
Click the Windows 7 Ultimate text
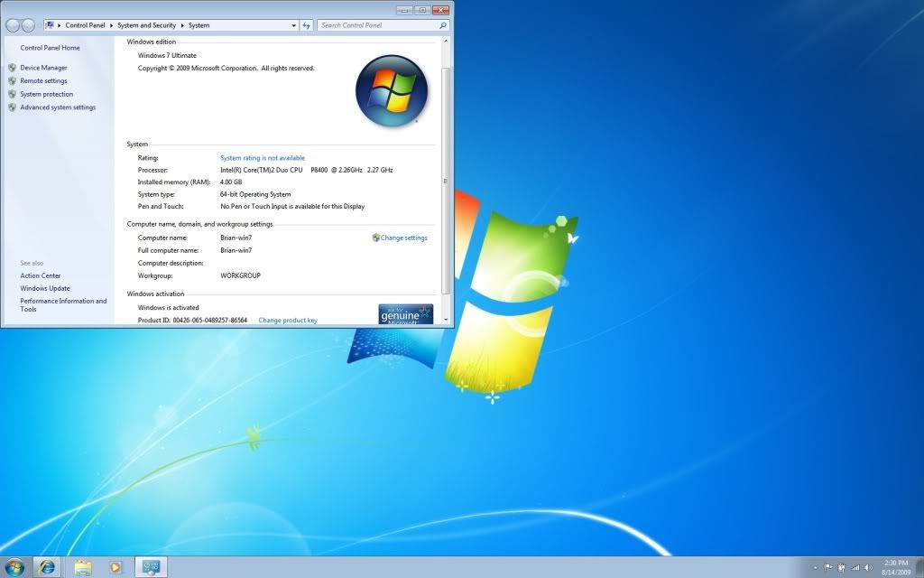167,55
